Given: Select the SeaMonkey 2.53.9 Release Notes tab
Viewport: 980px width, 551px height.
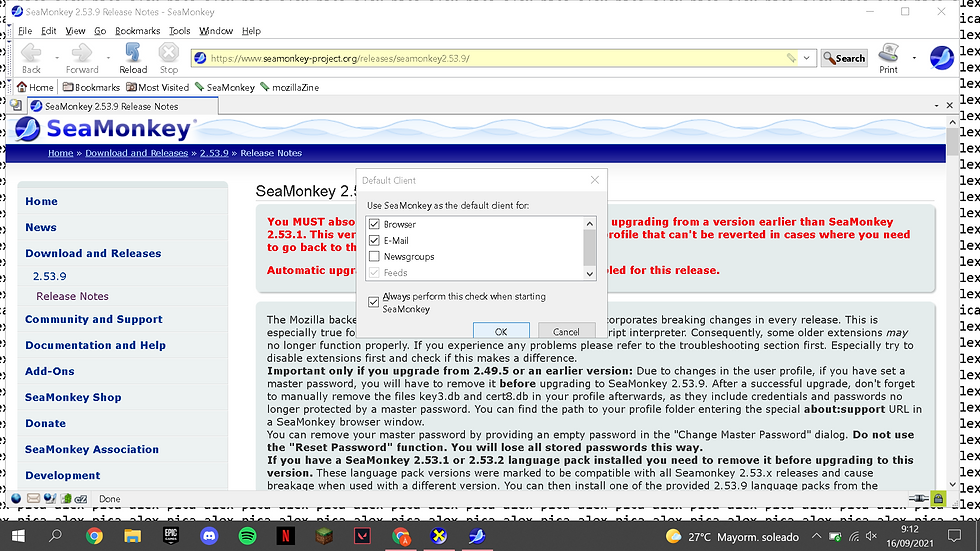Looking at the screenshot, I should point(122,106).
